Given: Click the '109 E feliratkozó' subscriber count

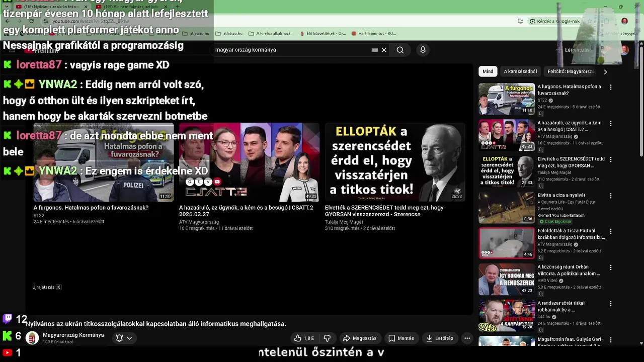Looking at the screenshot, I should (x=58, y=342).
